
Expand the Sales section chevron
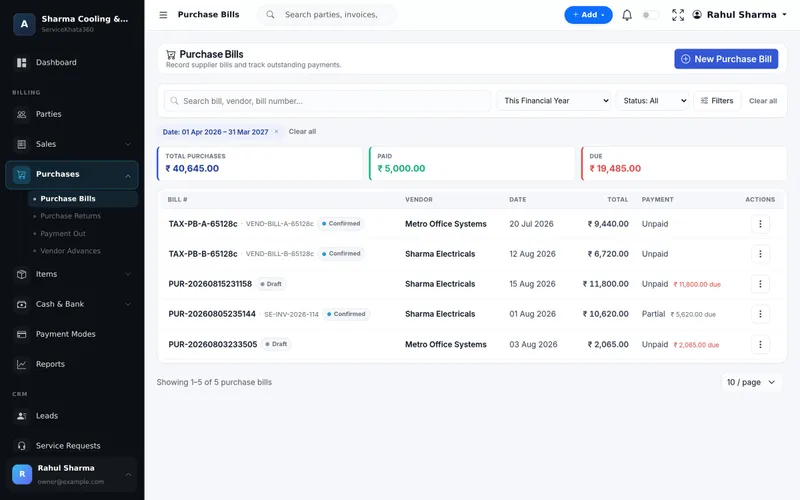coord(128,144)
